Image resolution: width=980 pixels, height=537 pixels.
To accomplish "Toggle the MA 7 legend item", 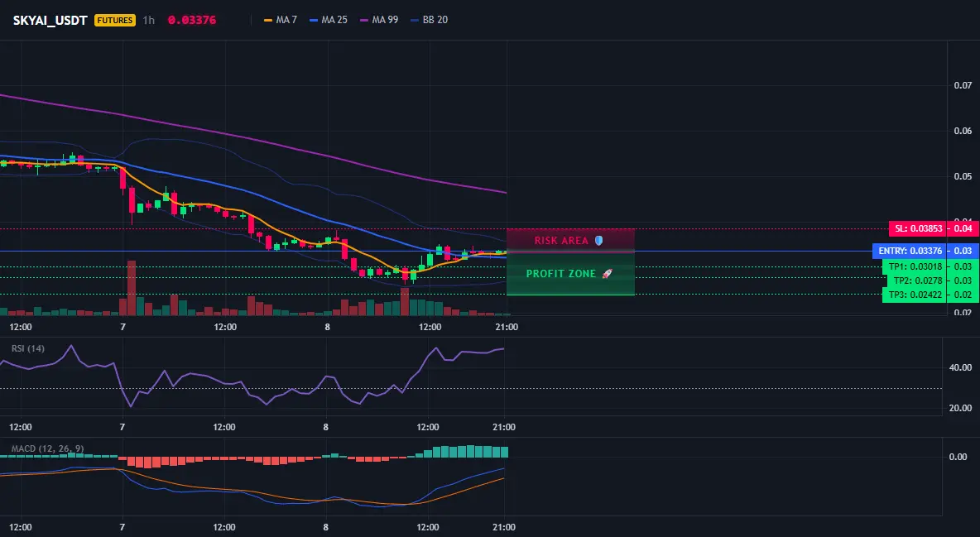I will 281,20.
